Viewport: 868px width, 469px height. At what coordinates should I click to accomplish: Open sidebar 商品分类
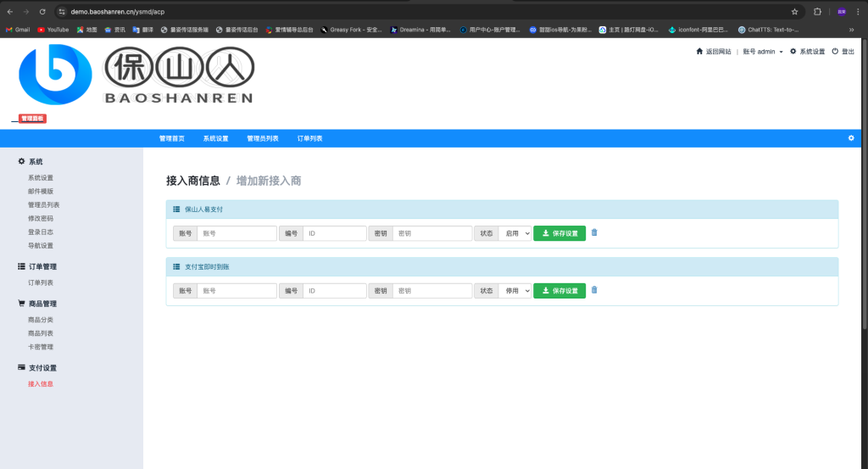[x=41, y=320]
